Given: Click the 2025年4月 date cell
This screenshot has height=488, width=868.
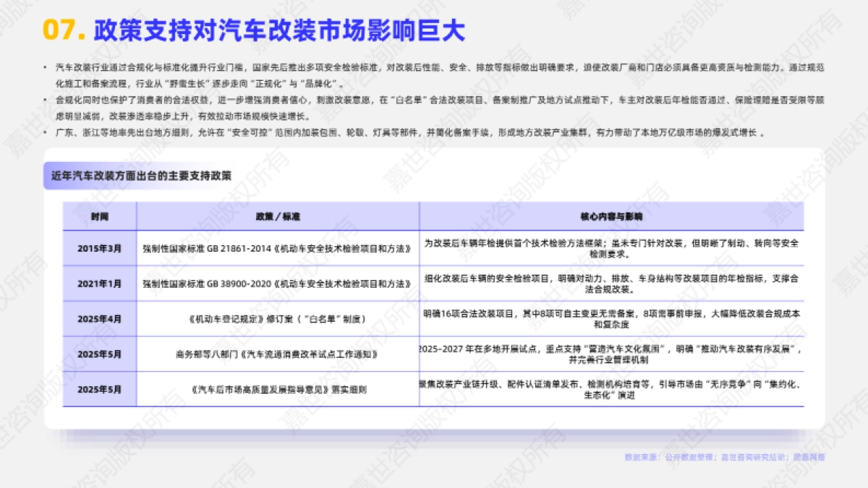Looking at the screenshot, I should click(x=102, y=316).
